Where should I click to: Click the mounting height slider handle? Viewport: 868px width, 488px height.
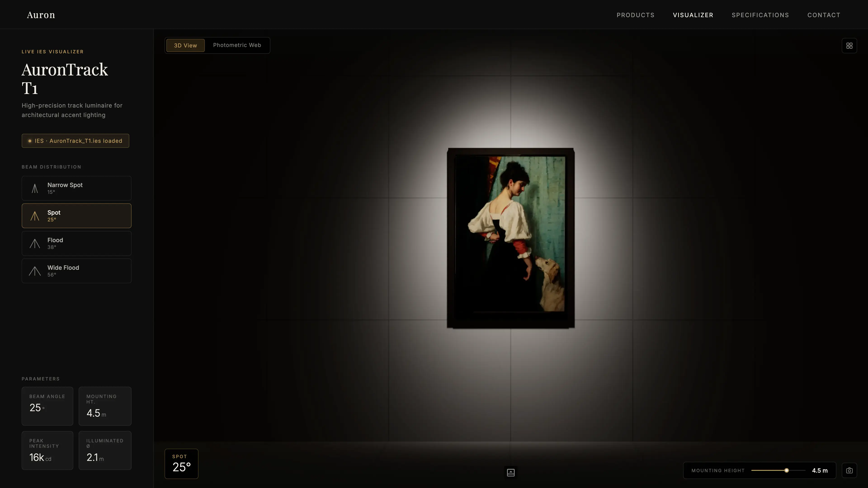click(786, 470)
